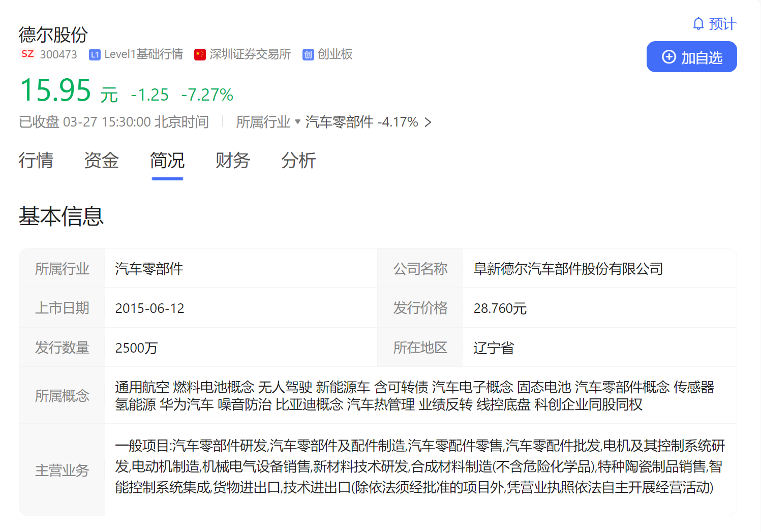Click the 深圳证券交易所 label
Screen dimensions: 761x532
[250, 54]
